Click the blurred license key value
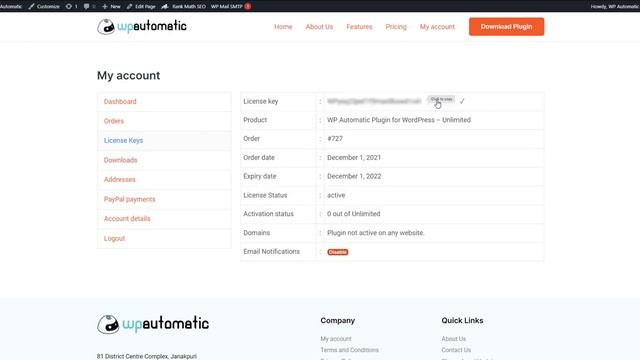640x360 pixels. 374,101
